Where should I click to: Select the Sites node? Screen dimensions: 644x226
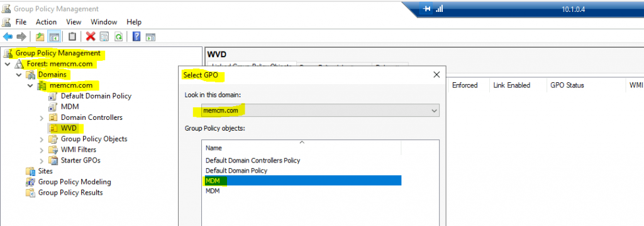(x=45, y=171)
